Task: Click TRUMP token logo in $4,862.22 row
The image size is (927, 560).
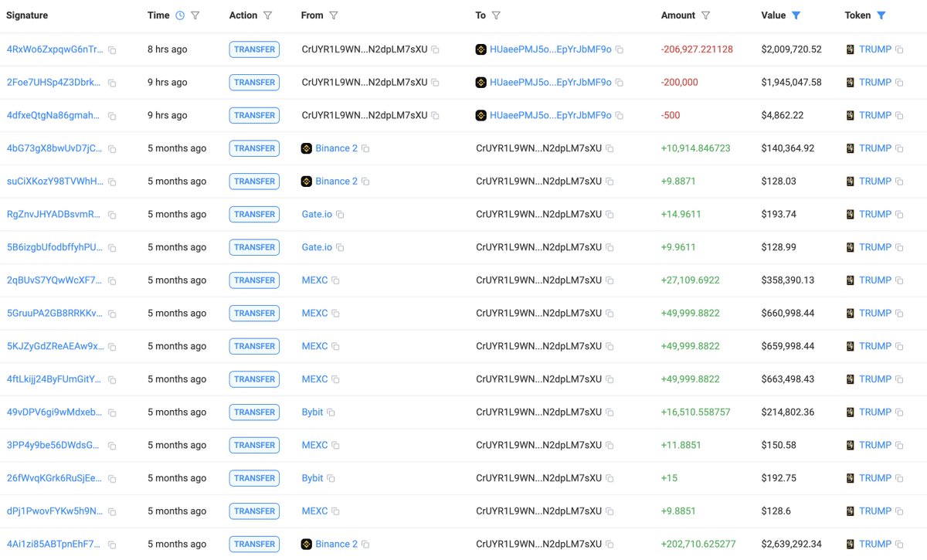Action: 851,115
